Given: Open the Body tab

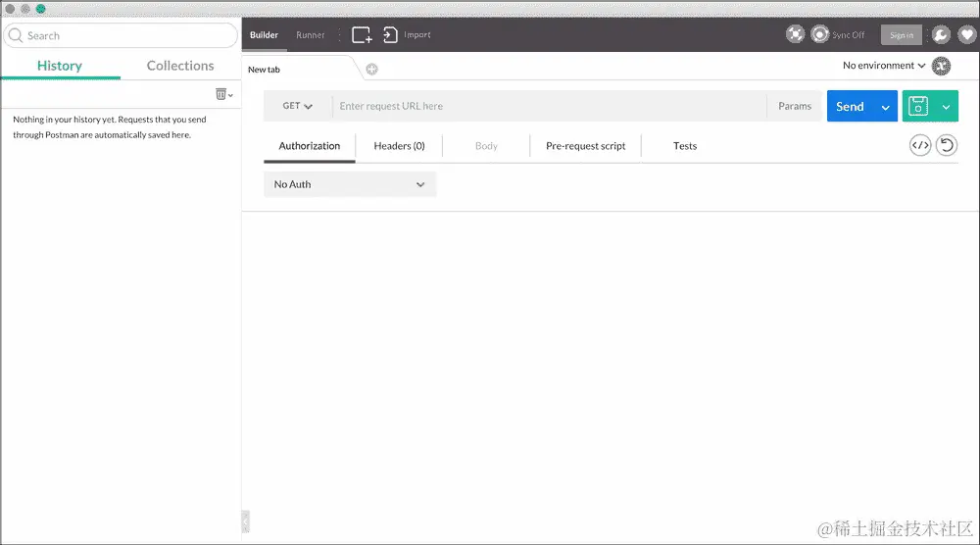Looking at the screenshot, I should tap(486, 146).
